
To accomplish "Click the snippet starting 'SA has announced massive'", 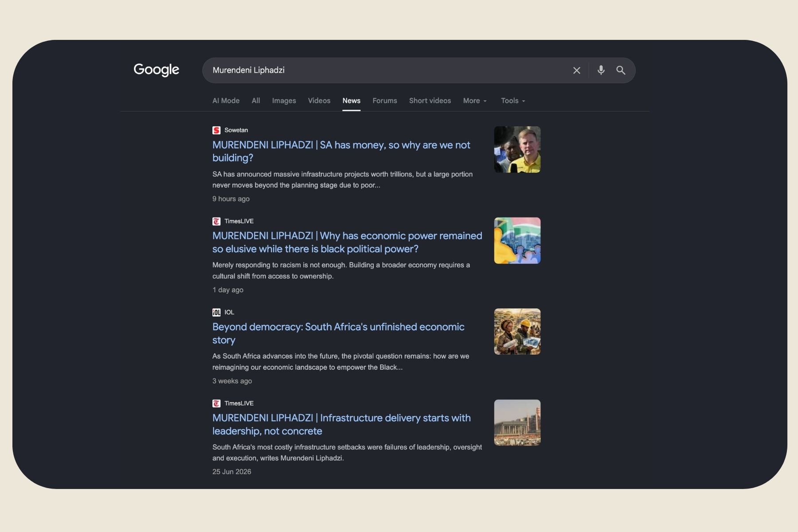I will (342, 180).
